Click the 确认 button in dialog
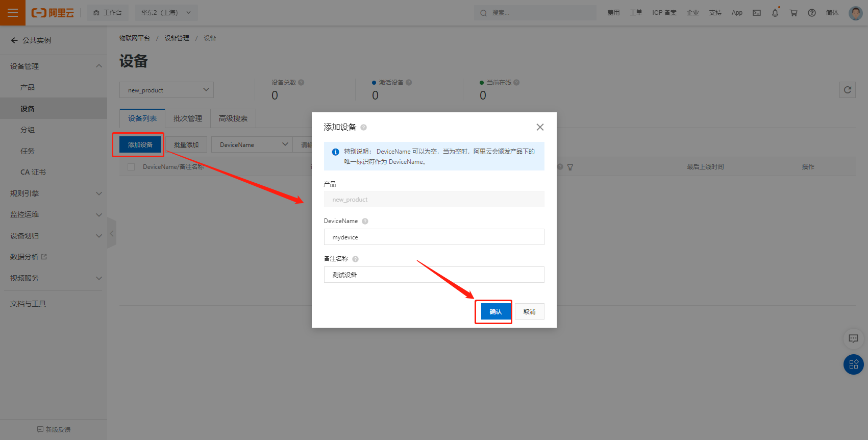The width and height of the screenshot is (868, 440). [495, 311]
